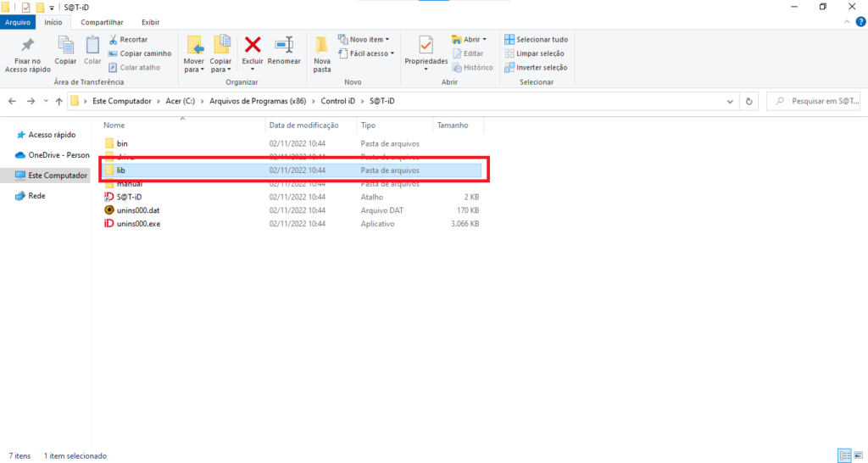Image resolution: width=868 pixels, height=463 pixels.
Task: Open the Fácil acesso dropdown
Action: (x=366, y=53)
